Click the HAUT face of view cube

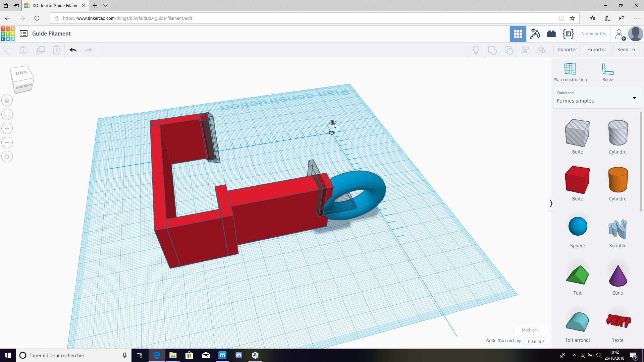click(21, 73)
